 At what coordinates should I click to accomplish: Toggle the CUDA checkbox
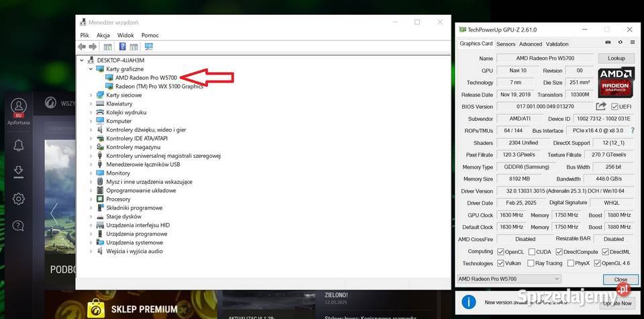pyautogui.click(x=532, y=252)
